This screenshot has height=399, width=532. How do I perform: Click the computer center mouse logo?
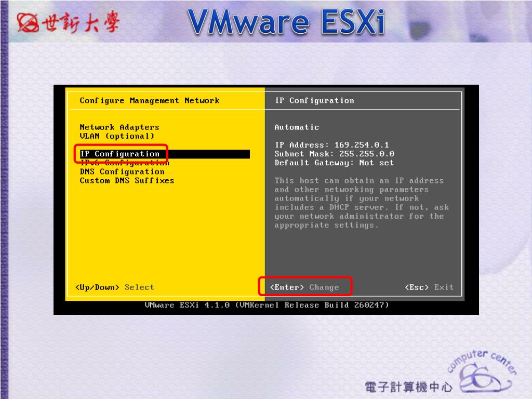coord(482,371)
